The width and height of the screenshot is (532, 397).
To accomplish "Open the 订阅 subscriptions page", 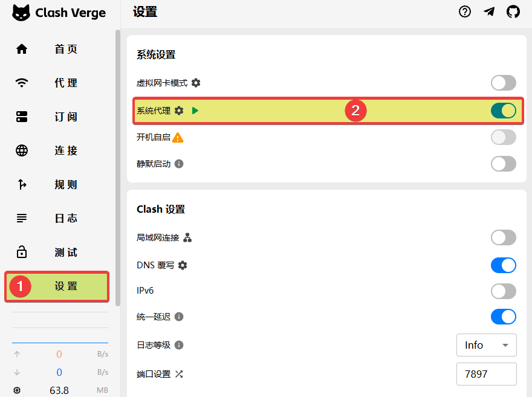I will point(57,117).
